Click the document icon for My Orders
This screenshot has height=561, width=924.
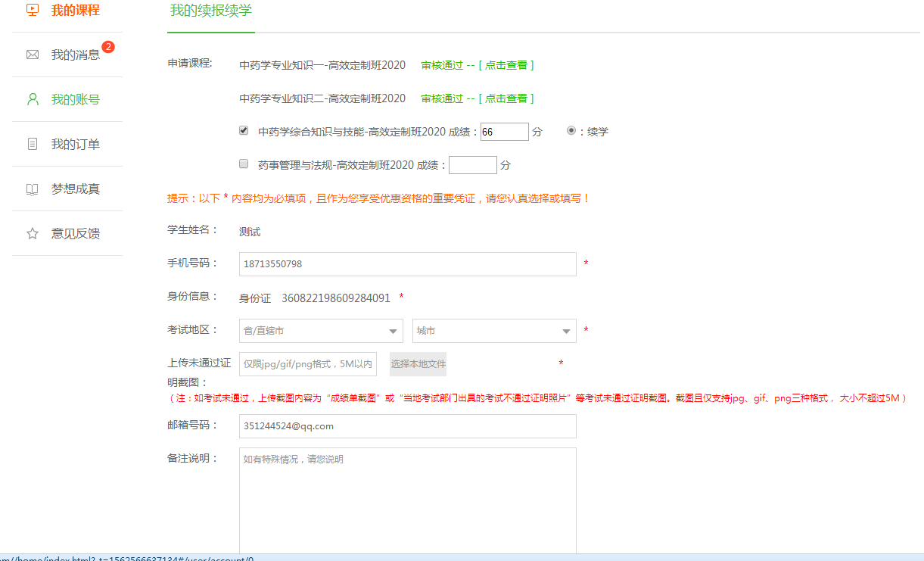(x=32, y=144)
